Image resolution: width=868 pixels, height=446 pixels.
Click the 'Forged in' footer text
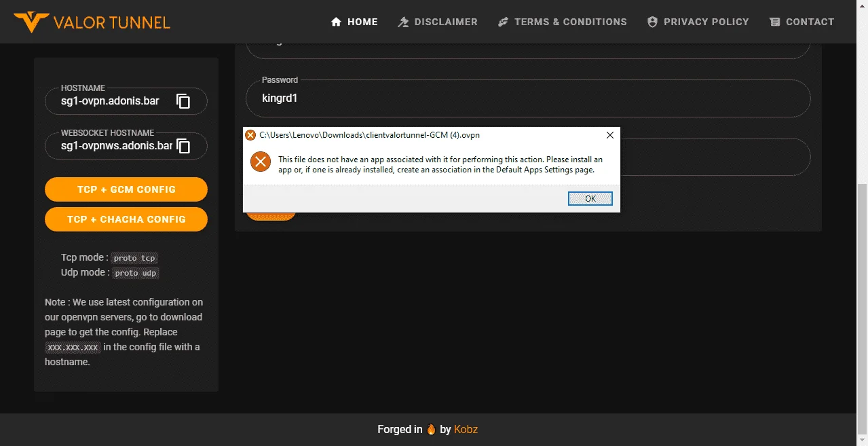click(400, 429)
